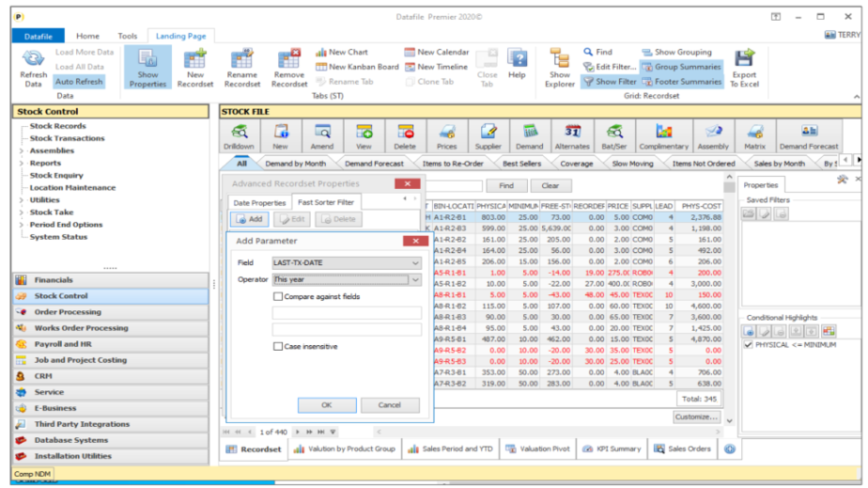Viewport: 868px width, 488px height.
Task: Click New Chart in the ribbon
Action: coord(342,52)
